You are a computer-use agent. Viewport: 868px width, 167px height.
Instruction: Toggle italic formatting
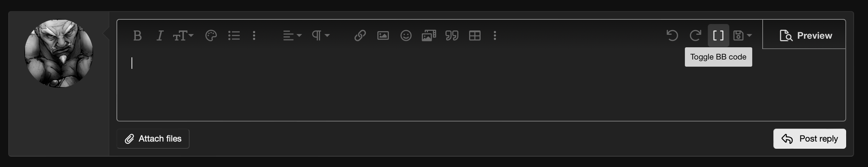tap(160, 35)
